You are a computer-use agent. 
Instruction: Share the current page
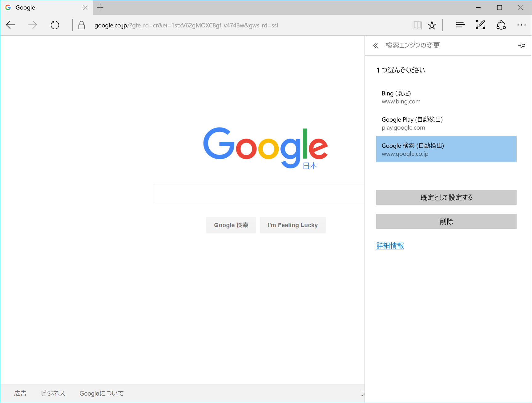[501, 25]
